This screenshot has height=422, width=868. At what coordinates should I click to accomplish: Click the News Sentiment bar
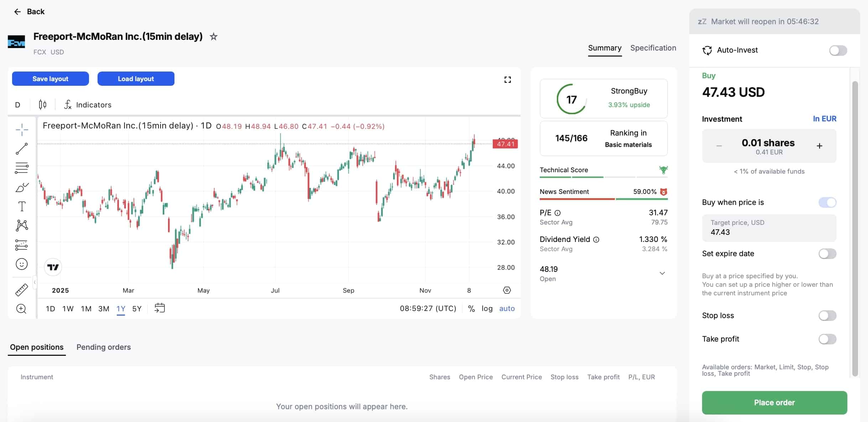click(603, 199)
